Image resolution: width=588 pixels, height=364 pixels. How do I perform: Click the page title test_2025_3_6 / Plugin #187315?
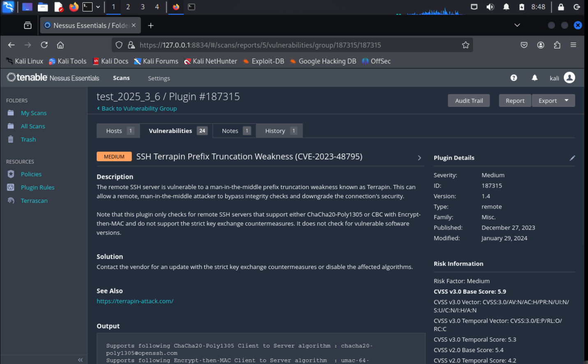[x=168, y=97]
